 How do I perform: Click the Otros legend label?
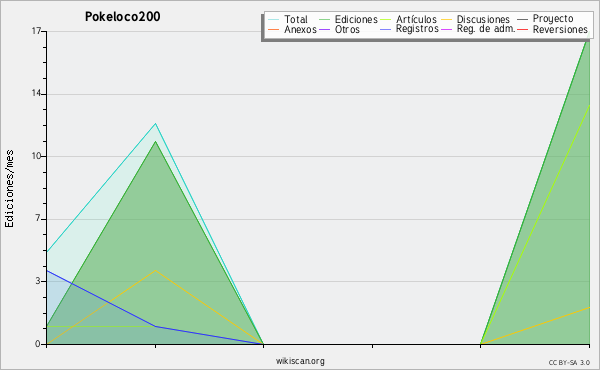tap(347, 29)
